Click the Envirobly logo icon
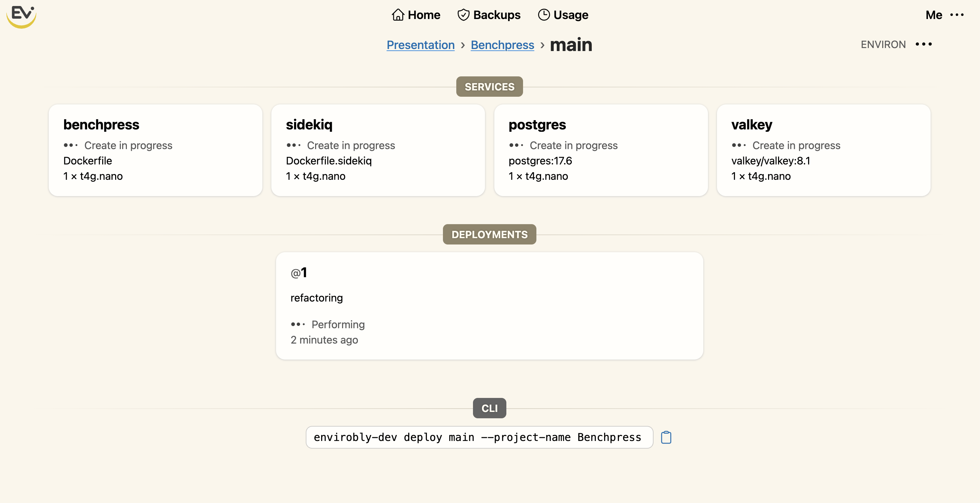The image size is (980, 503). [21, 16]
